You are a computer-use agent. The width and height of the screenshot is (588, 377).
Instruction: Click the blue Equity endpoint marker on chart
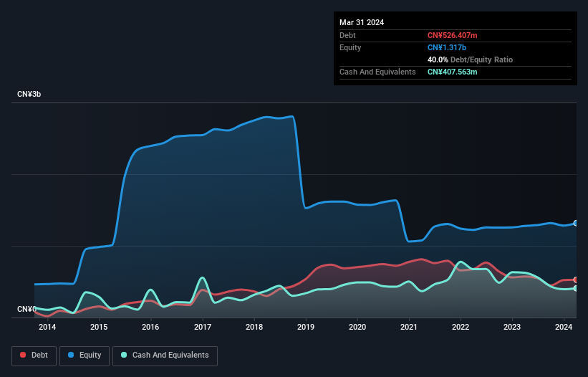click(575, 224)
